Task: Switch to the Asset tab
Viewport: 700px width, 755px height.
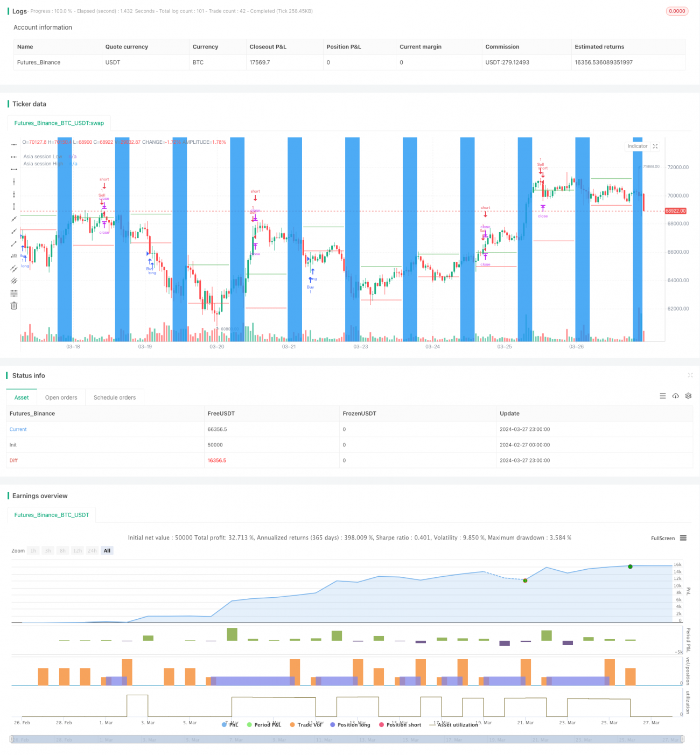Action: point(22,397)
